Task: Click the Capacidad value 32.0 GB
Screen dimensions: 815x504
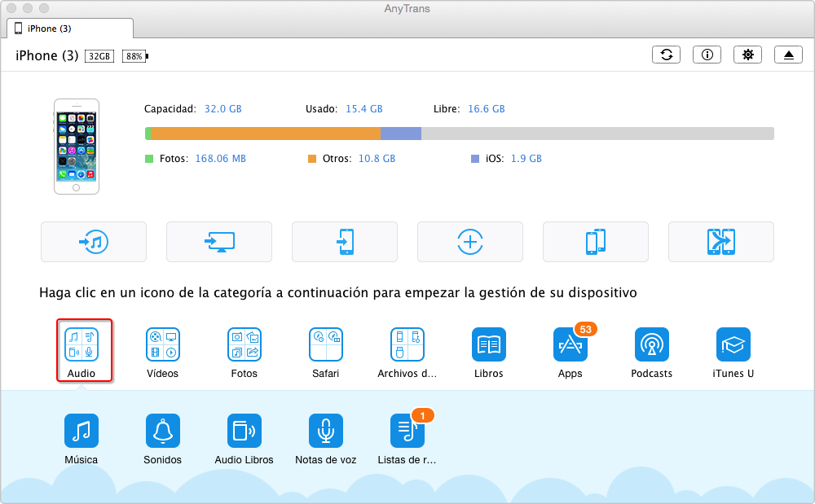Action: (223, 109)
